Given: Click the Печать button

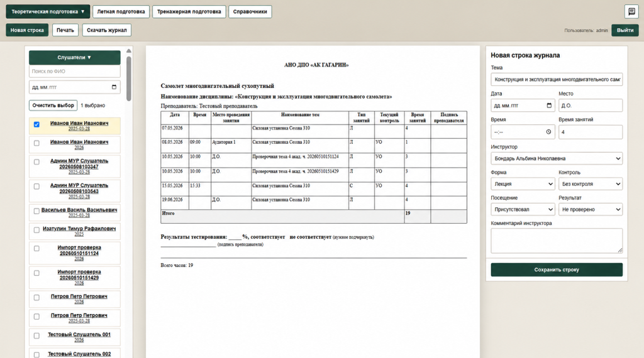Looking at the screenshot, I should point(65,30).
